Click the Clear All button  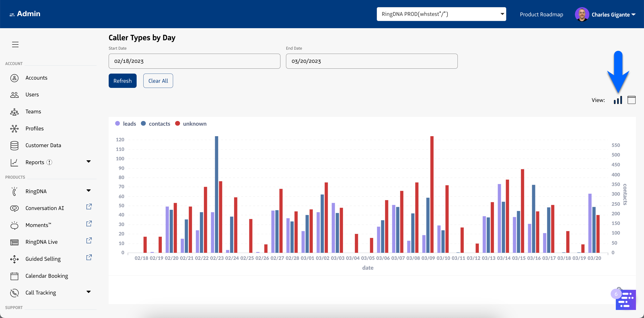[158, 81]
